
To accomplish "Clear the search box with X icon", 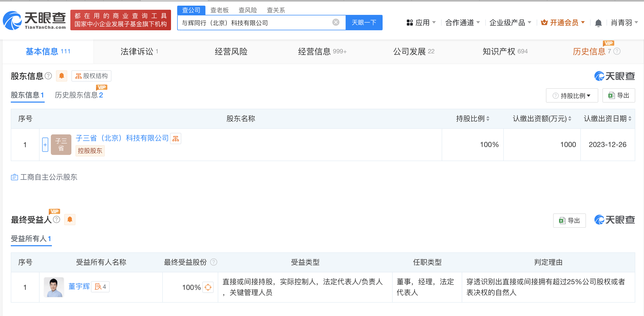I will (x=336, y=22).
